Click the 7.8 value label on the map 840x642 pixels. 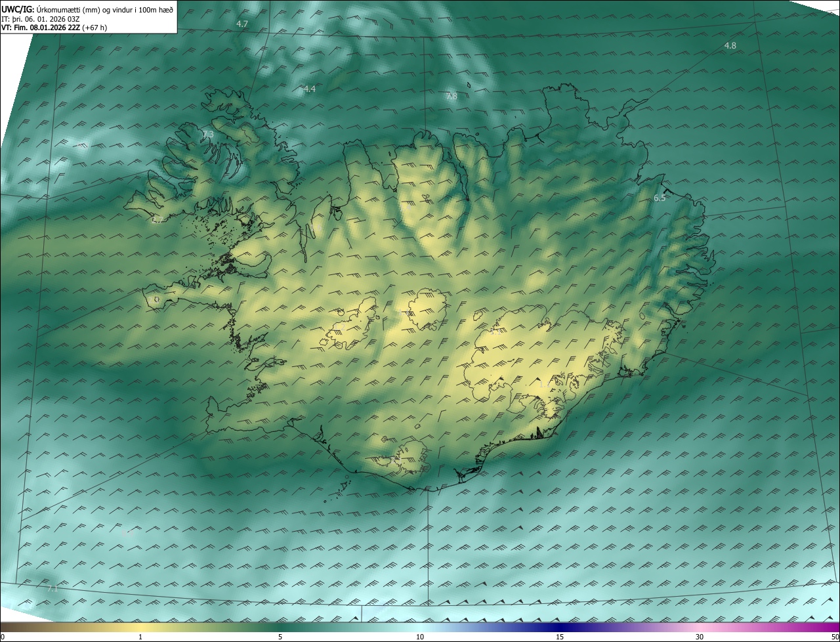451,96
